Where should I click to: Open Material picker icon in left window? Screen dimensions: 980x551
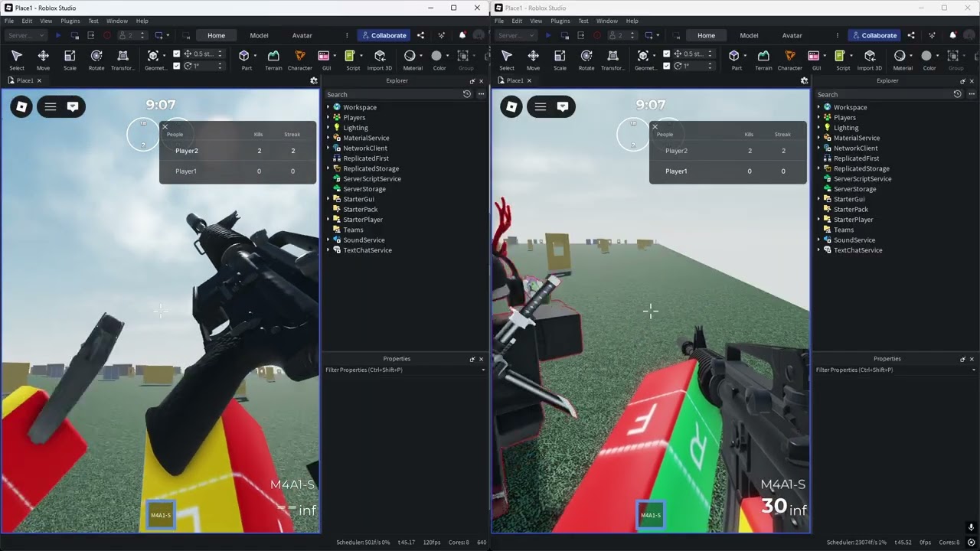pos(410,56)
